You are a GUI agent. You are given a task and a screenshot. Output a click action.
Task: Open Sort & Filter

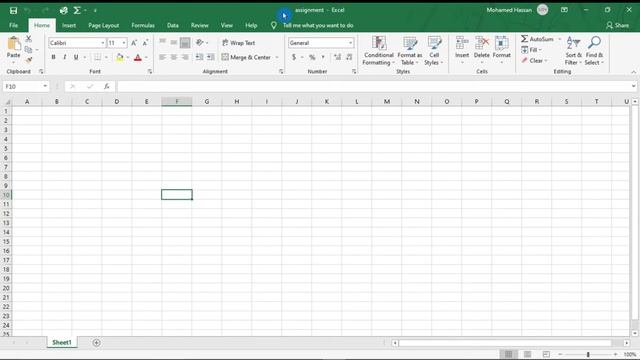pyautogui.click(x=573, y=51)
